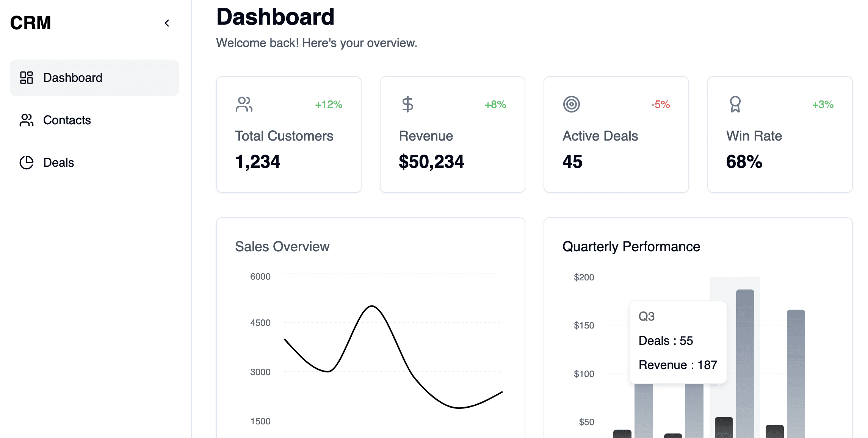
Task: Click the Dashboard page heading
Action: [275, 17]
